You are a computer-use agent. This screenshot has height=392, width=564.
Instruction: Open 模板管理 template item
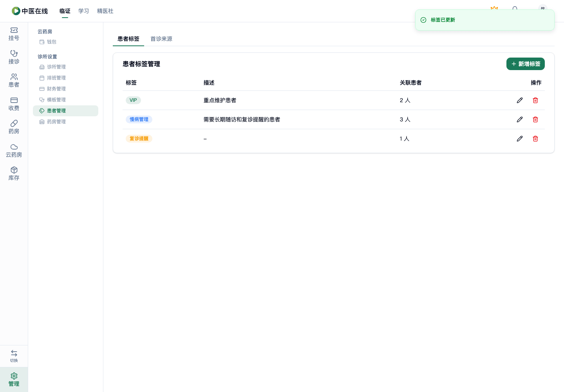pos(65,100)
